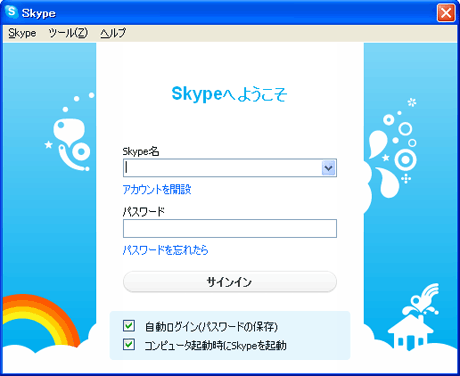
Task: Click the Skype logo icon in title bar
Action: click(x=12, y=12)
